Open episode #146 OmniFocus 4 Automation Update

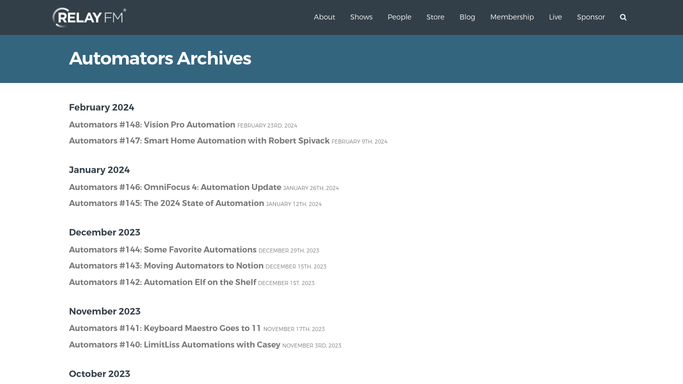[x=175, y=187]
